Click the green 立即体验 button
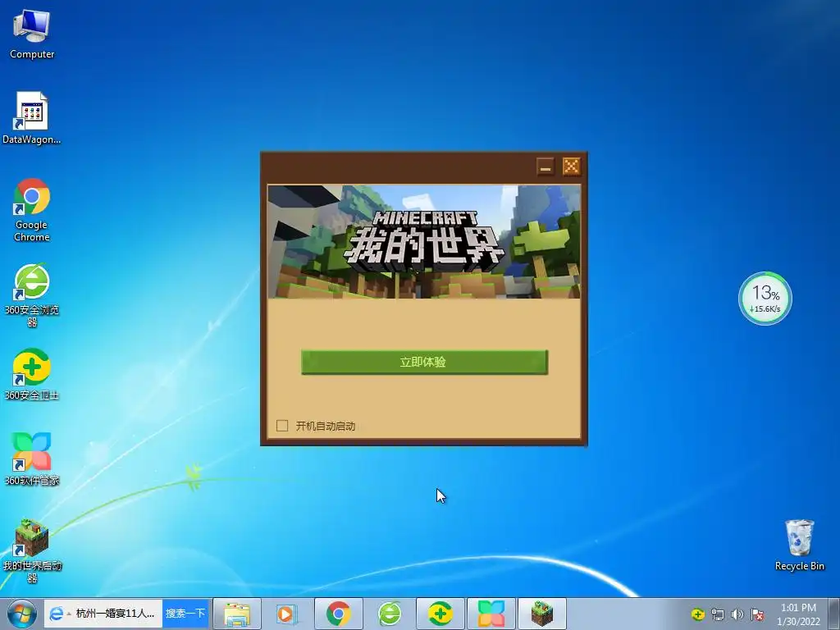The height and width of the screenshot is (630, 840). 424,362
